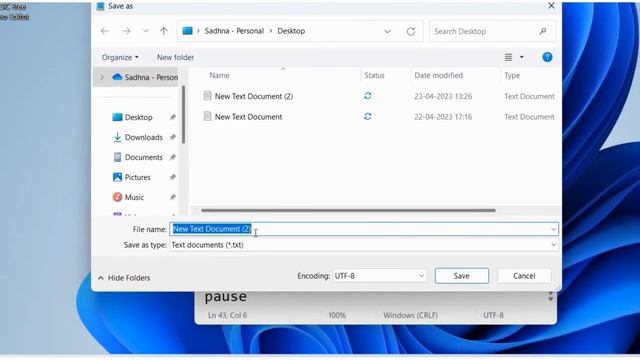Click Windows (CRLF) in Notepad status bar

pyautogui.click(x=410, y=316)
